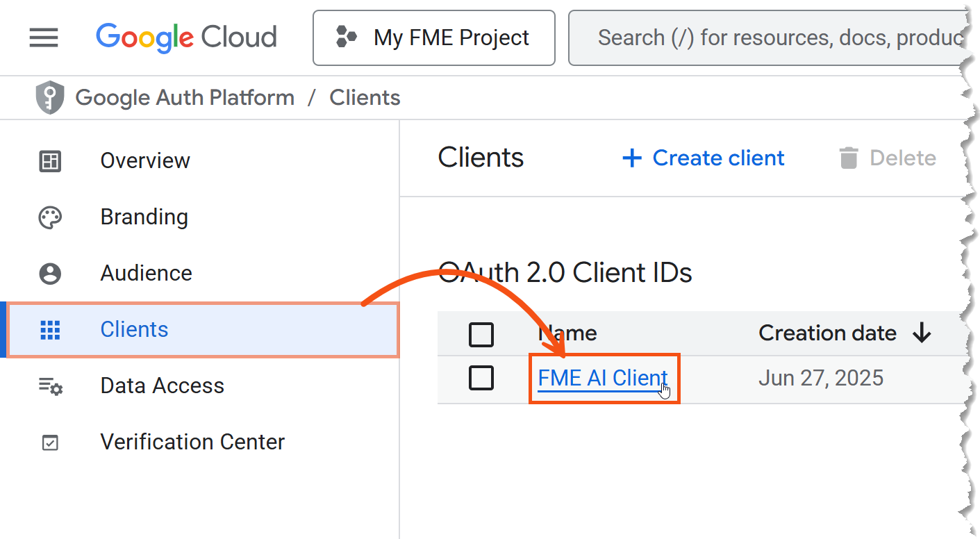Click the OAuth 2.0 Client IDs heading
Viewport: 980px width, 539px height.
coord(565,273)
